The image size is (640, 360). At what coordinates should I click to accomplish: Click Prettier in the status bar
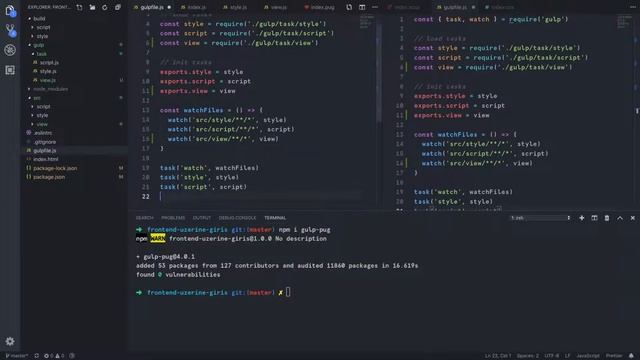pyautogui.click(x=614, y=356)
